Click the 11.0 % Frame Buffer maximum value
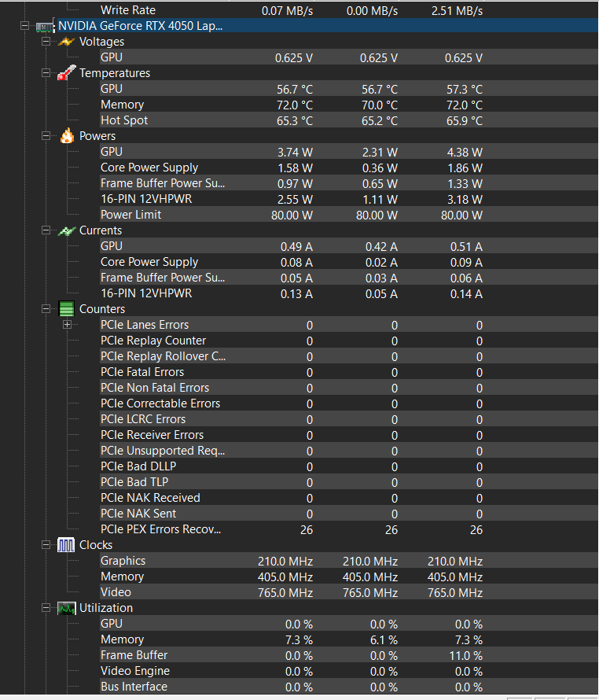Screen dimensions: 599x700 click(x=465, y=656)
